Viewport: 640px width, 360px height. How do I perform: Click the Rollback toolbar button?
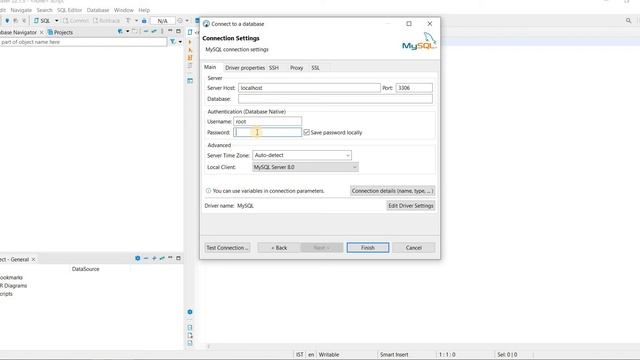107,20
